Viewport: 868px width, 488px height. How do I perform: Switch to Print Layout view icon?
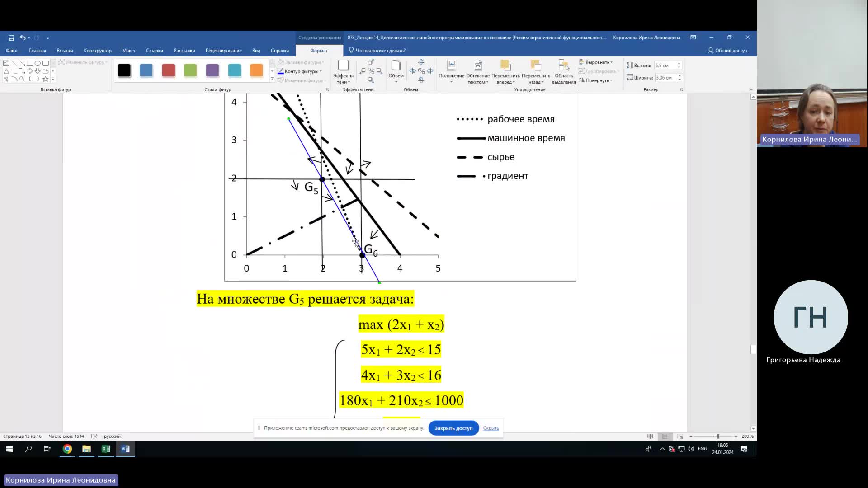tap(665, 436)
